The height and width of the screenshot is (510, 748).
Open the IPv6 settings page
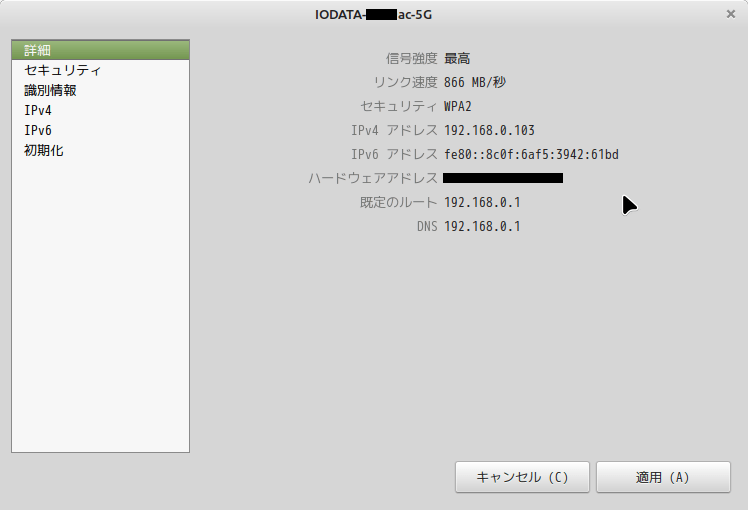[x=100, y=130]
